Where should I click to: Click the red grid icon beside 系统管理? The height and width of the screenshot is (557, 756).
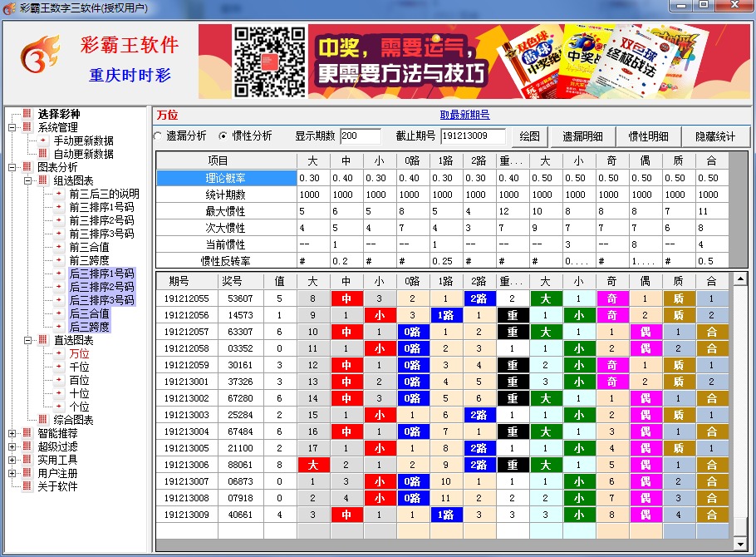click(27, 127)
